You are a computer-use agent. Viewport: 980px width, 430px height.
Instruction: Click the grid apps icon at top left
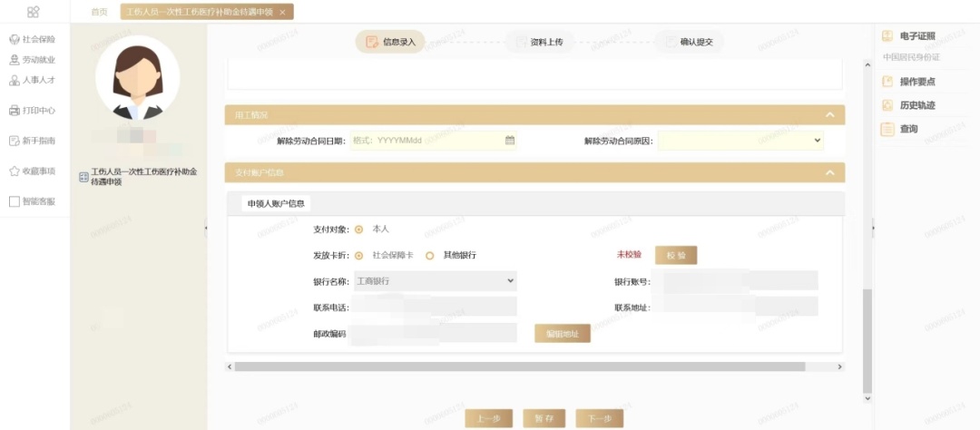(x=34, y=12)
